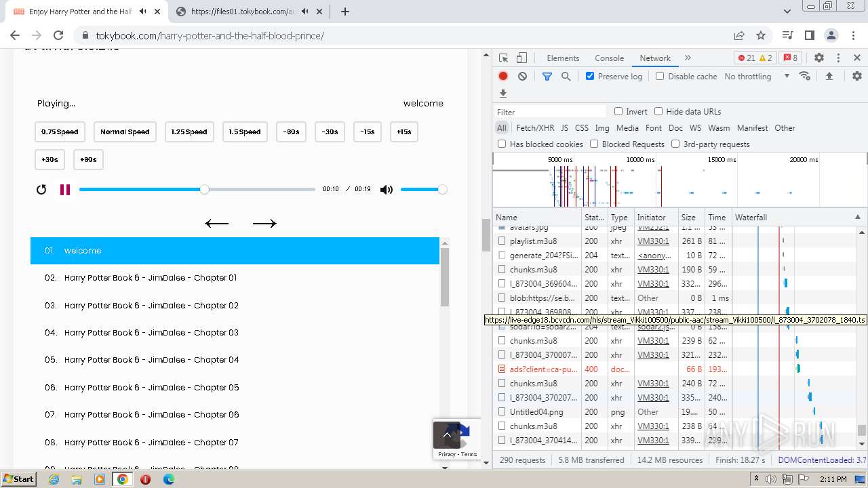Adjust the volume slider
868x488 pixels.
coord(422,190)
